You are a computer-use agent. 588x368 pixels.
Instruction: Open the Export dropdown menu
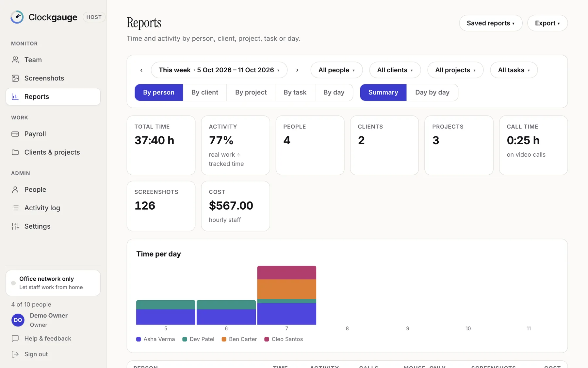point(547,23)
